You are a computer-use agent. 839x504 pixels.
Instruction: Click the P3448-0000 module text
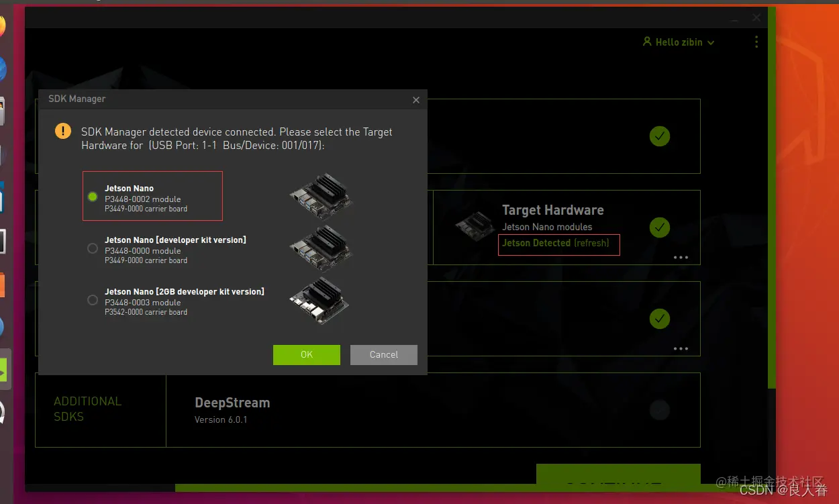click(142, 251)
